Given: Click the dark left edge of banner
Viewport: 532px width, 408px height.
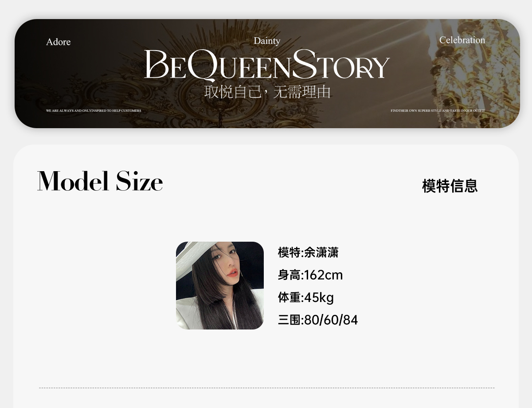Looking at the screenshot, I should tap(29, 74).
